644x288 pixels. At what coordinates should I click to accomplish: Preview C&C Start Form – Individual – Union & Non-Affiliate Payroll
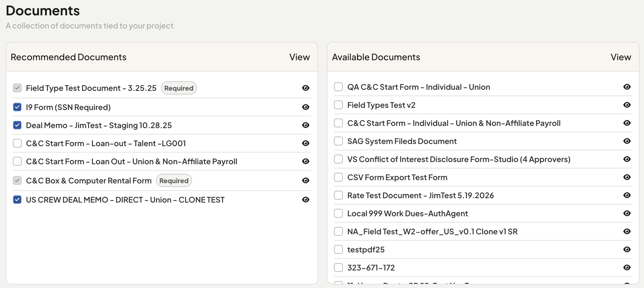click(627, 123)
